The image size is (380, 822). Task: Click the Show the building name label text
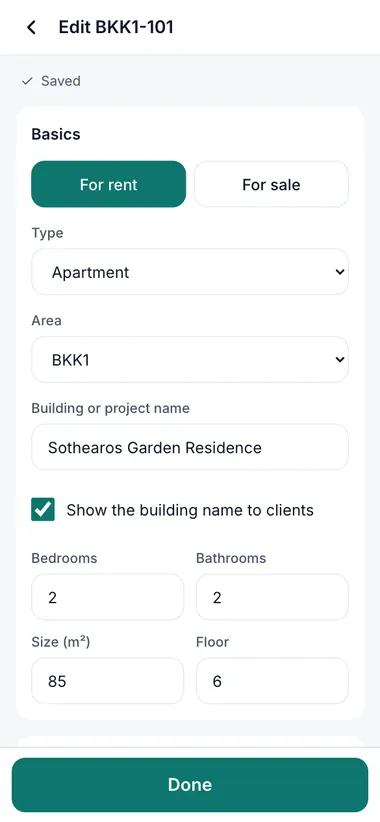(x=190, y=510)
